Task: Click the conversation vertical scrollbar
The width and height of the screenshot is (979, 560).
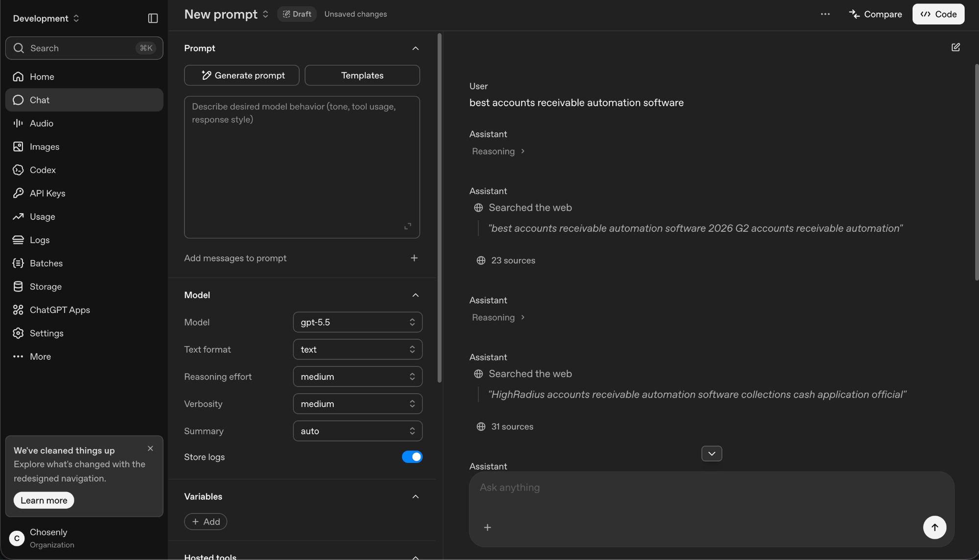Action: [977, 172]
